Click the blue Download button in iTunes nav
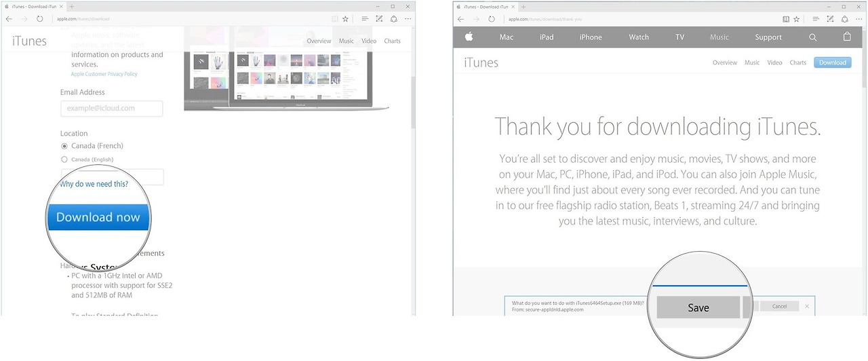The width and height of the screenshot is (868, 361). 832,62
